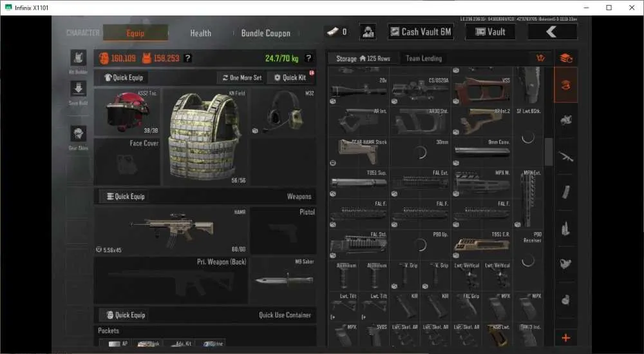644x354 pixels.
Task: Select the FAL Std. handguard in storage
Action: [359, 244]
